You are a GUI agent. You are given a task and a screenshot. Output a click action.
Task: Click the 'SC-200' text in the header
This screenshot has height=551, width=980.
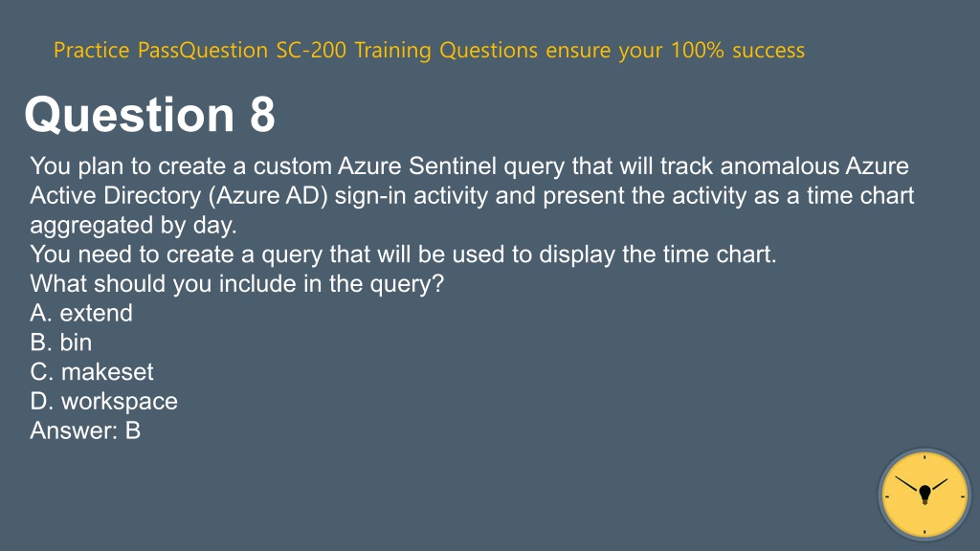(x=311, y=50)
